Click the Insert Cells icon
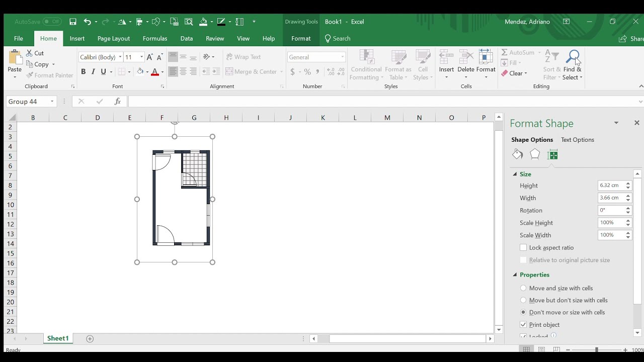Image resolution: width=644 pixels, height=362 pixels. (446, 56)
